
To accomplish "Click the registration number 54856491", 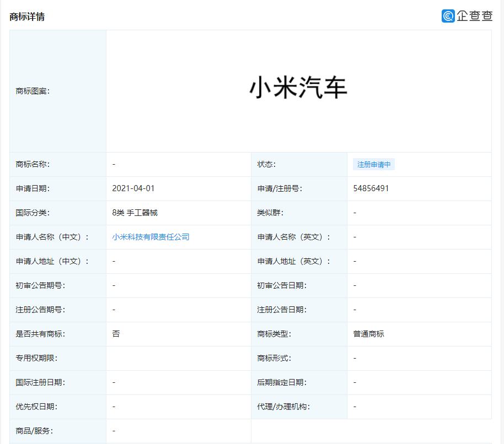I will (x=371, y=188).
